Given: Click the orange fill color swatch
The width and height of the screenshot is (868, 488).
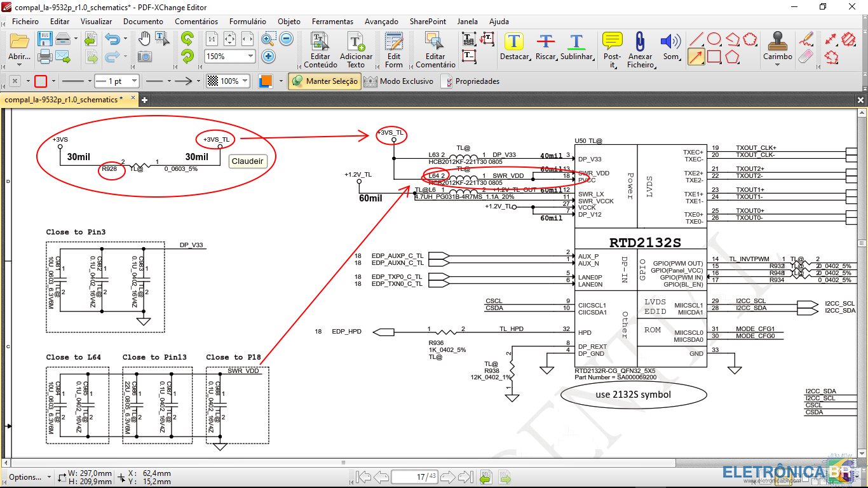Looking at the screenshot, I should click(x=265, y=81).
